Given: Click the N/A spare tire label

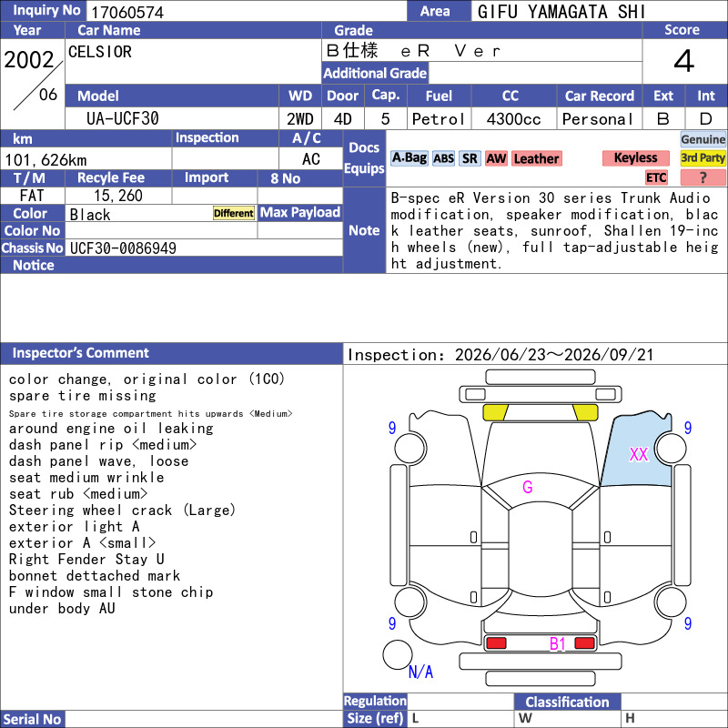Looking at the screenshot, I should pos(420,672).
